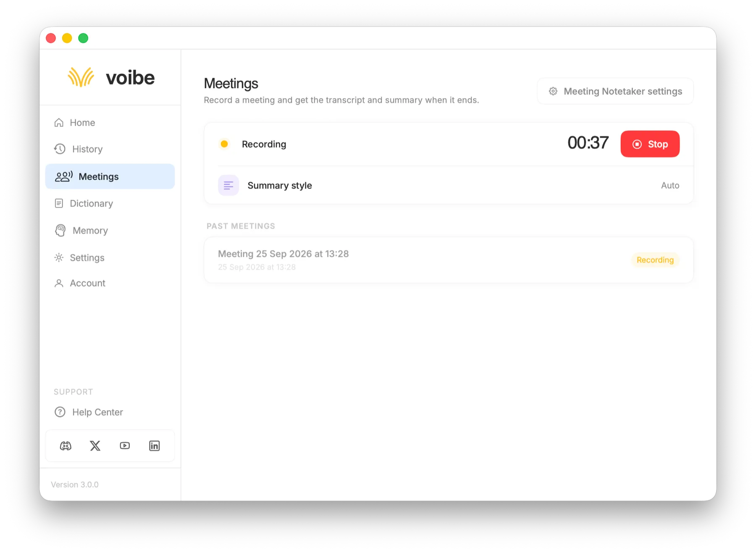
Task: Click the Recording status label beside the dot
Action: coord(264,144)
